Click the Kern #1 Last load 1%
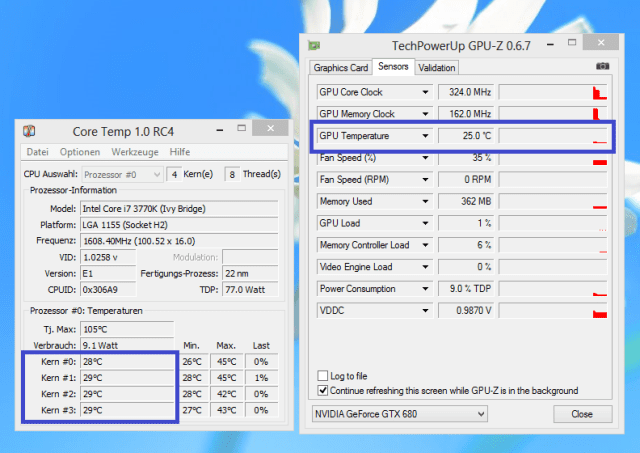The image size is (640, 453). pos(261,378)
